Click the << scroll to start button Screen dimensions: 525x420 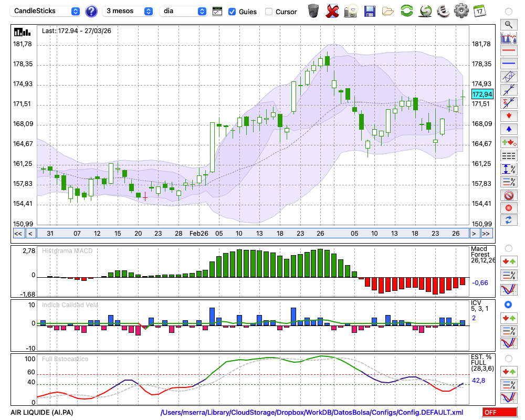click(18, 234)
